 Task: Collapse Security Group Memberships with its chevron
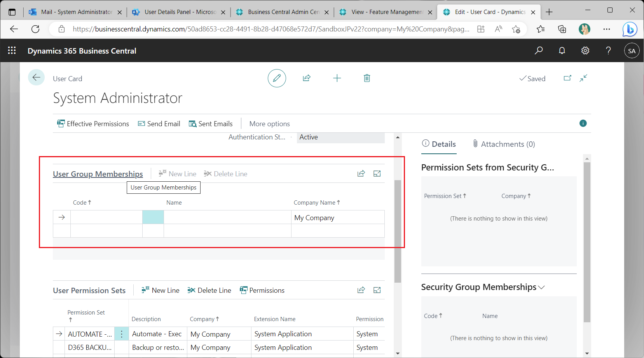pyautogui.click(x=542, y=287)
